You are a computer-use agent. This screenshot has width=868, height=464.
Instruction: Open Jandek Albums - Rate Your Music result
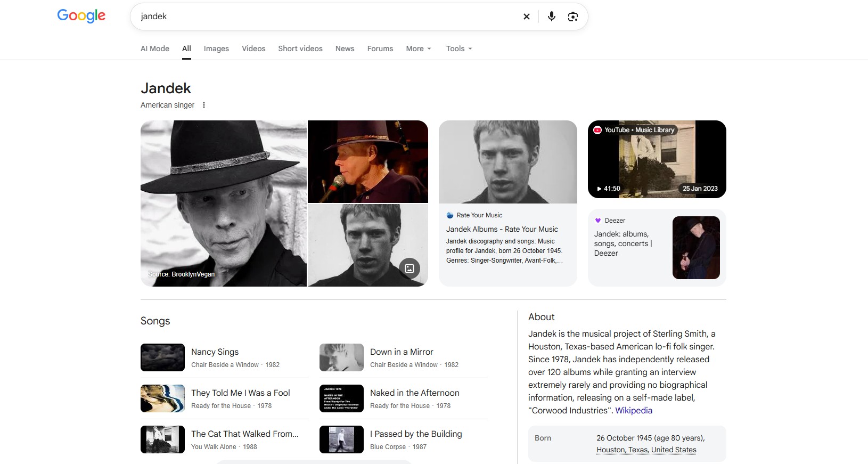pyautogui.click(x=502, y=229)
